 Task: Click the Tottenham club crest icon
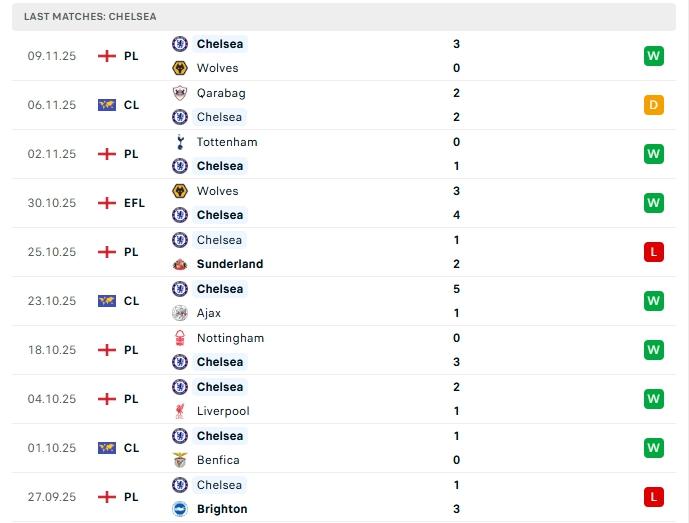(180, 142)
